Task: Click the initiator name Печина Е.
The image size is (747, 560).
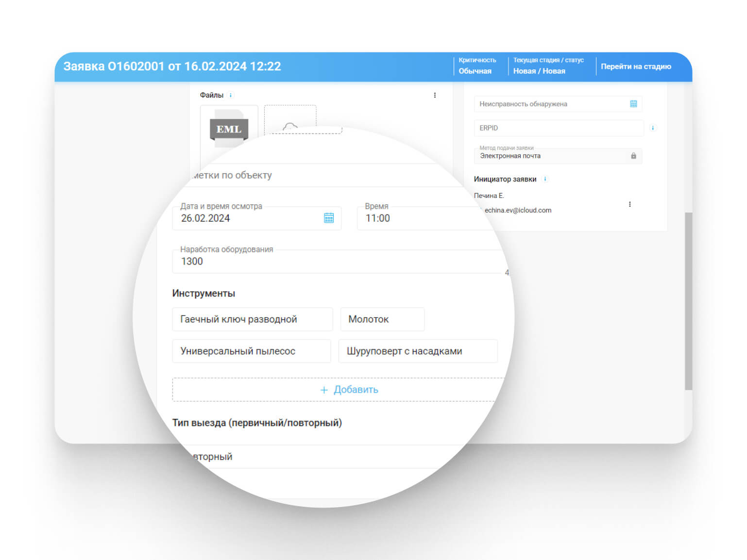Action: coord(489,196)
